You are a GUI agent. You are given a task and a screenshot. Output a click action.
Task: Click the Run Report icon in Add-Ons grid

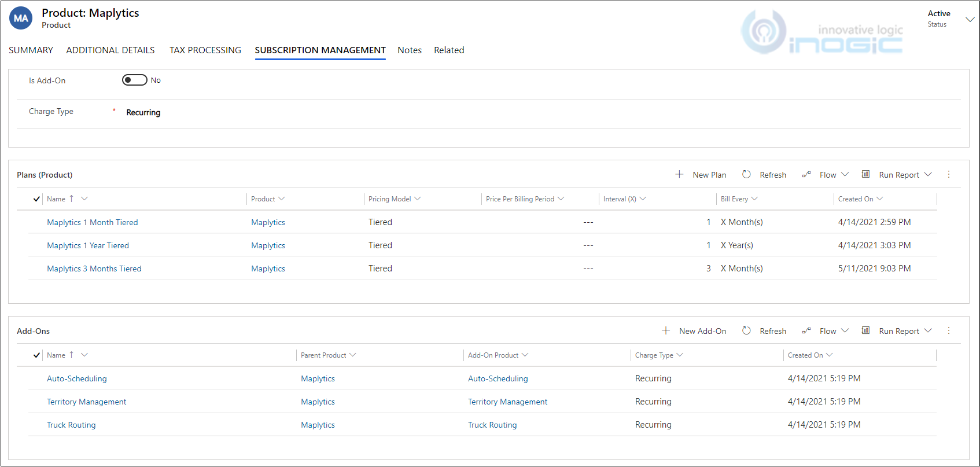(865, 330)
